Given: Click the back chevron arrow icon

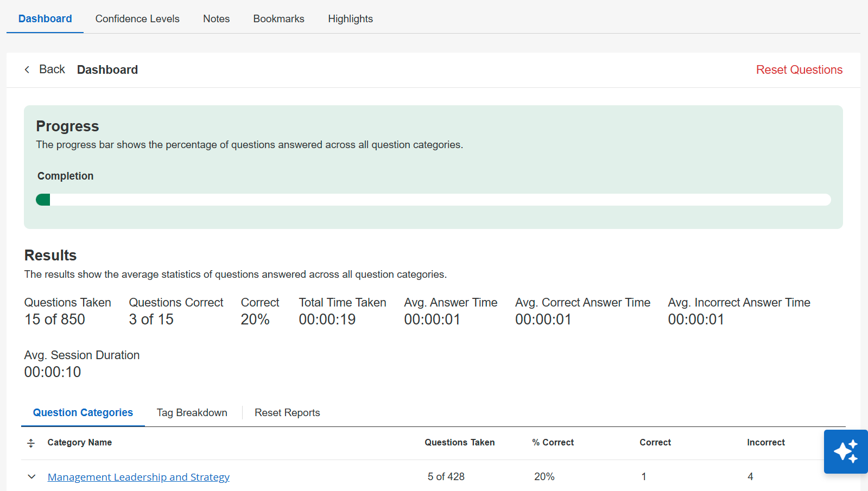Looking at the screenshot, I should [x=27, y=69].
